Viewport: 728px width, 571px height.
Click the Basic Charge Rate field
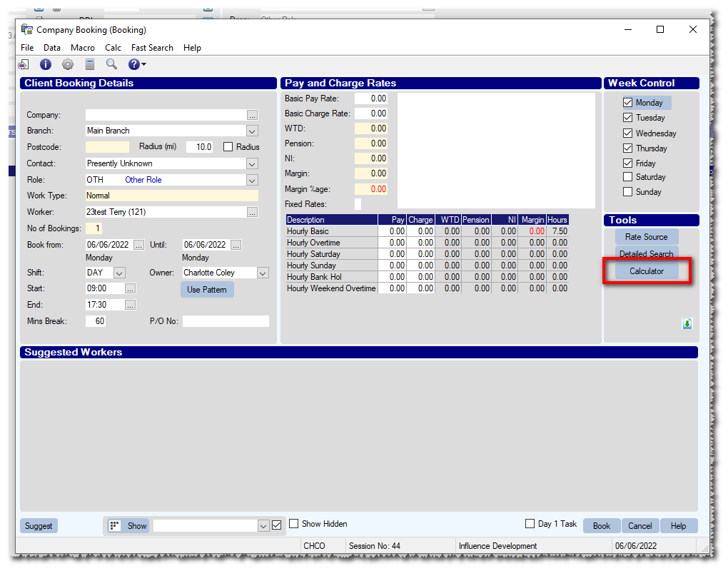tap(371, 113)
